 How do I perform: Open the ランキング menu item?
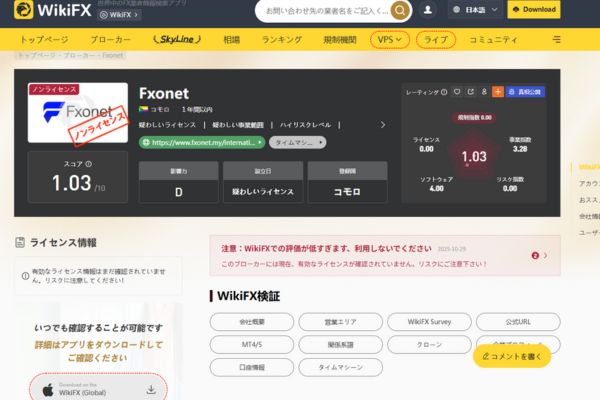pyautogui.click(x=282, y=39)
